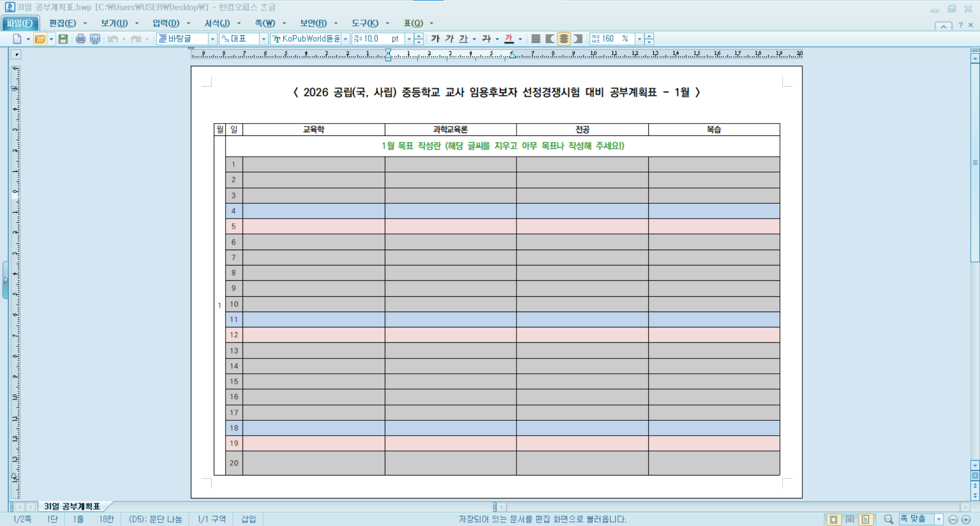The height and width of the screenshot is (526, 980).
Task: Jump to previous page in scrollbar
Action: coord(975,486)
